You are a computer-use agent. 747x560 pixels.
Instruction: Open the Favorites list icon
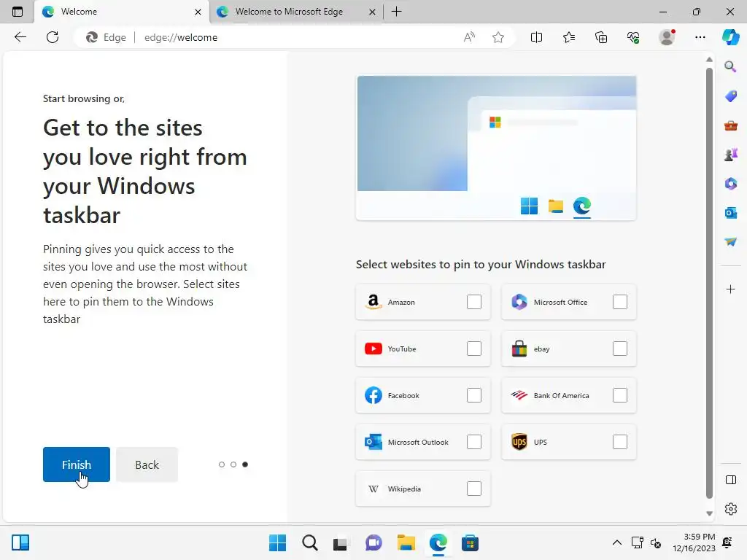[x=569, y=37]
